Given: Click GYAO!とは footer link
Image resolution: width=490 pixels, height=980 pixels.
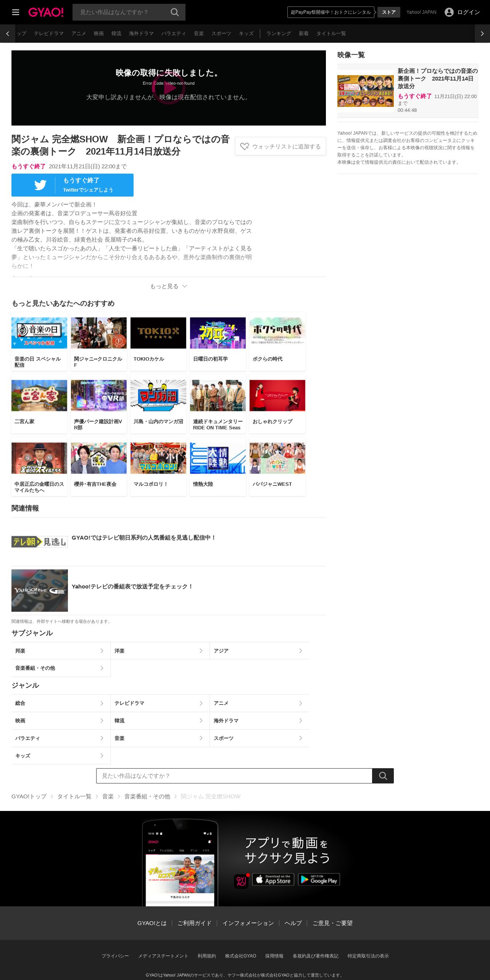Looking at the screenshot, I should pyautogui.click(x=152, y=923).
